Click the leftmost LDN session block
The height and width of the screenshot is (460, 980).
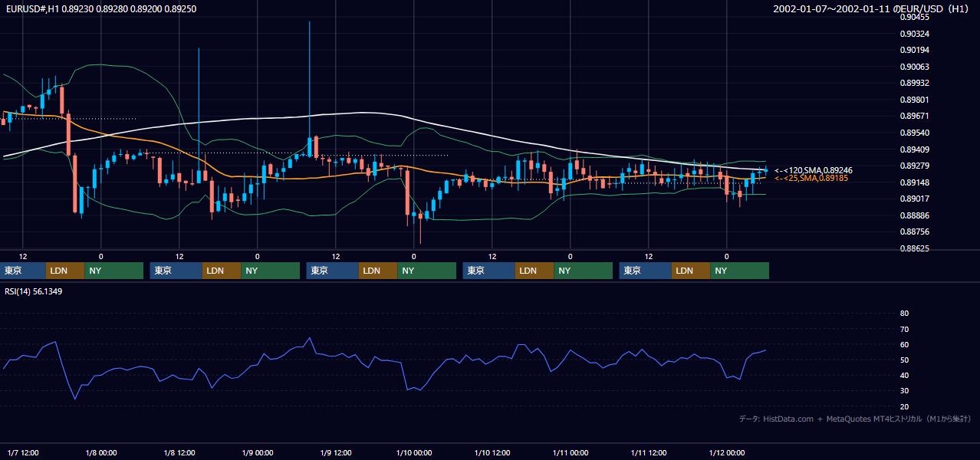[65, 271]
